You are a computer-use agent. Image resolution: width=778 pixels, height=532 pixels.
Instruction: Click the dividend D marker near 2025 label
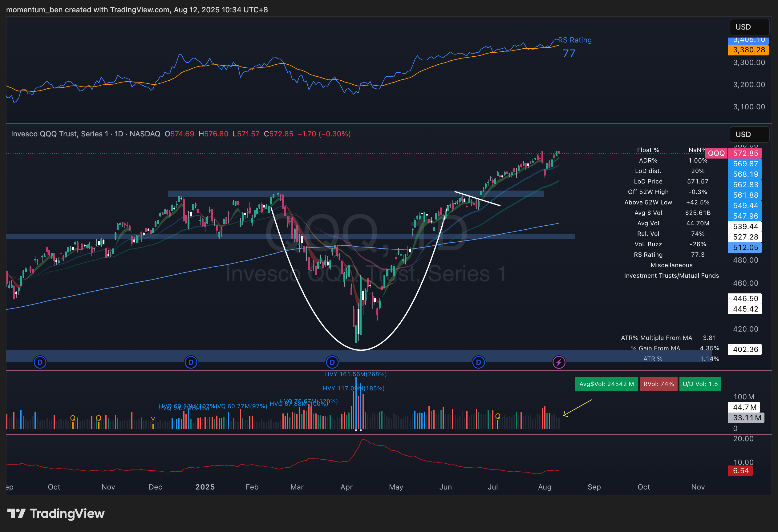pos(191,362)
